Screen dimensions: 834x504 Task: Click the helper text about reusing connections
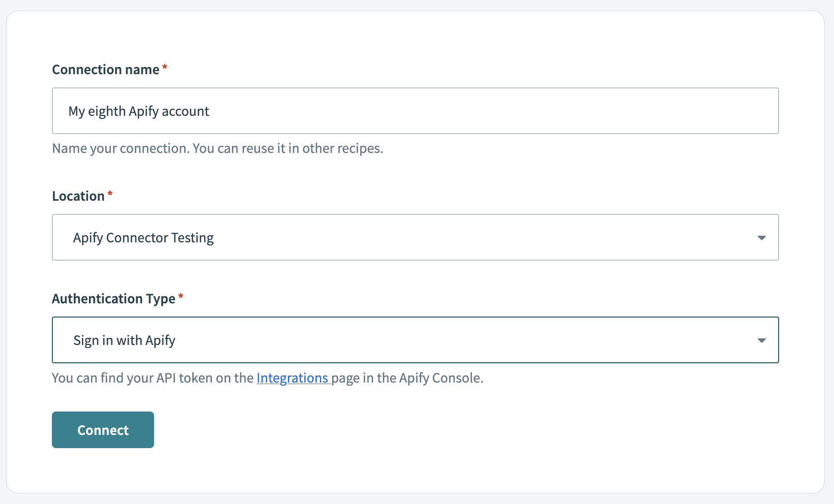pyautogui.click(x=218, y=148)
